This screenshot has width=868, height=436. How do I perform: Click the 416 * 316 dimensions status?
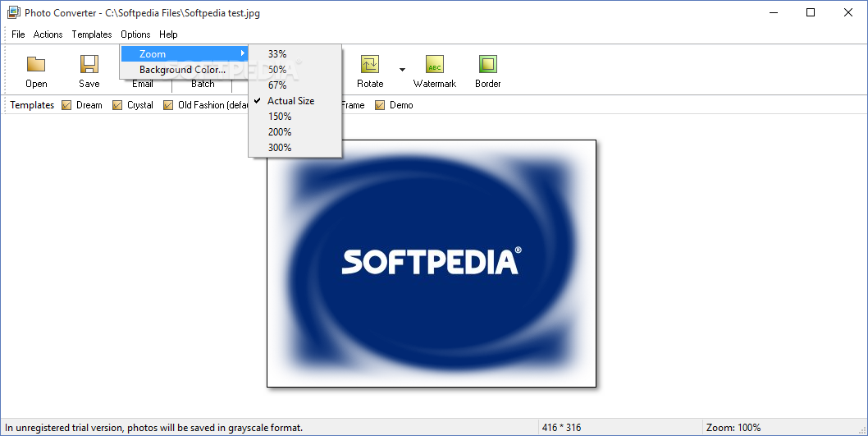[561, 428]
